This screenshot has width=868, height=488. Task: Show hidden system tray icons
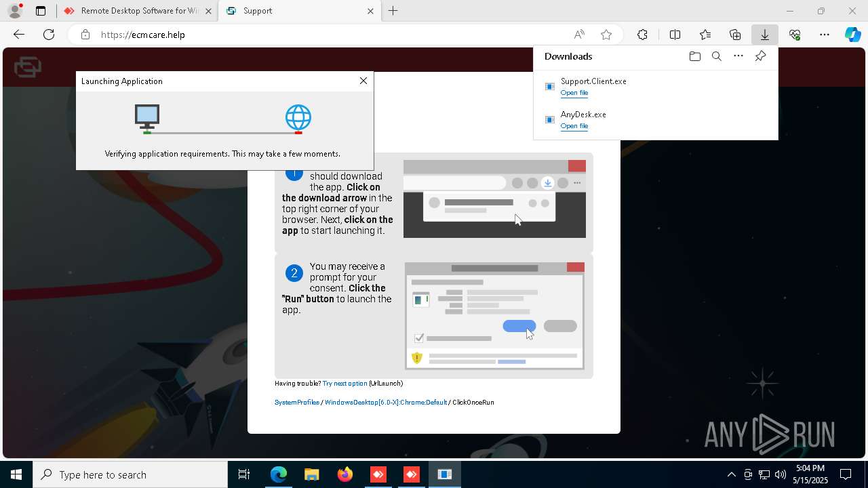pos(731,474)
